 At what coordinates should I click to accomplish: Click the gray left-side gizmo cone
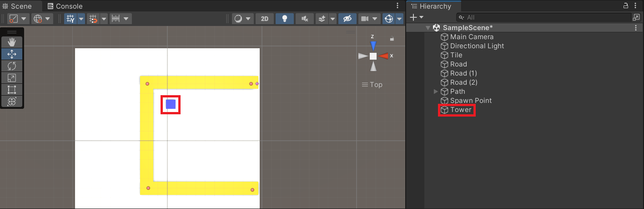click(362, 56)
